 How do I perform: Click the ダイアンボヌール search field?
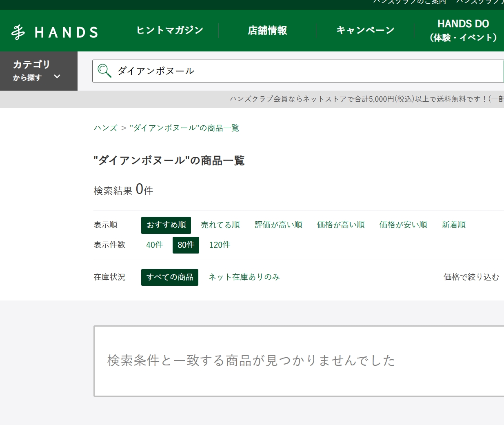point(298,71)
